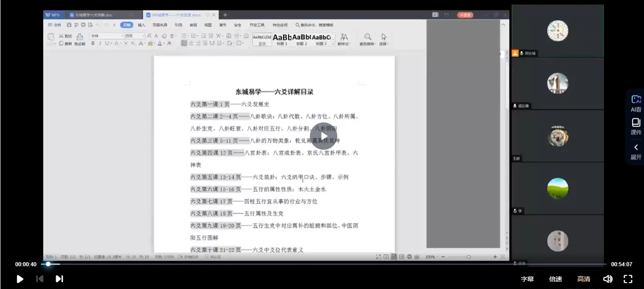
Task: Click the eye protection mode icon
Action: click(x=416, y=257)
